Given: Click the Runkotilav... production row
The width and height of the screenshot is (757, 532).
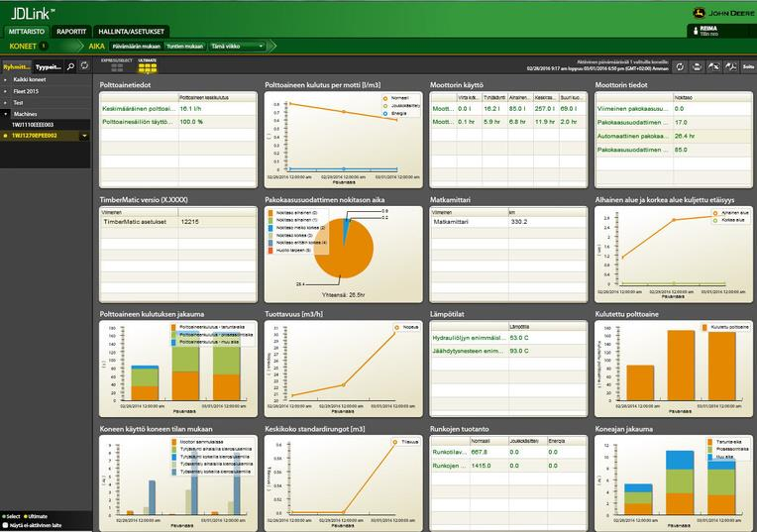Looking at the screenshot, I should point(508,453).
